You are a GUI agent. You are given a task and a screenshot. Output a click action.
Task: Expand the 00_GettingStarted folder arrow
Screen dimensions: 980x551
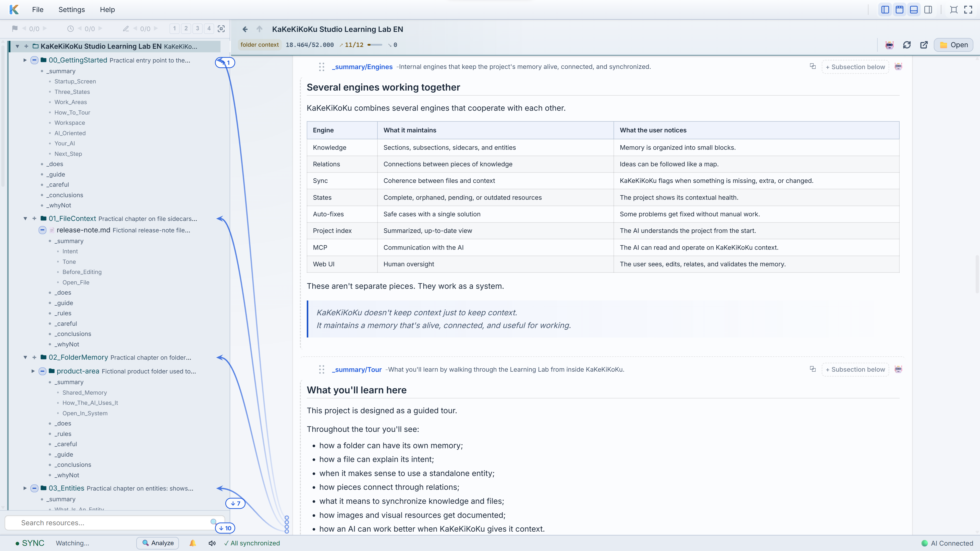click(x=25, y=60)
